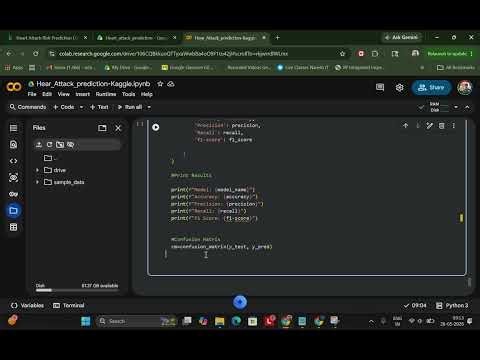Open the Commands palette
480x360 pixels.
pos(28,107)
